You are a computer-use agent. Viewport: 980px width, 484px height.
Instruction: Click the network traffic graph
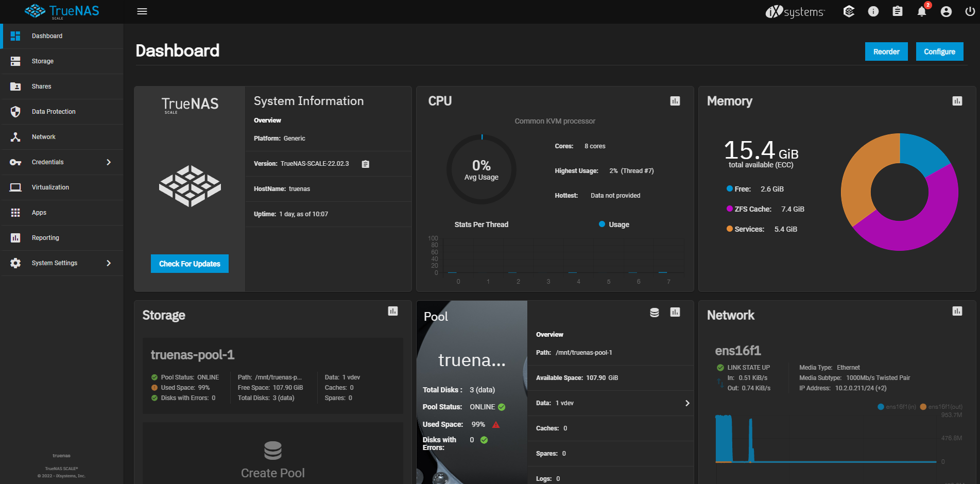pyautogui.click(x=826, y=438)
